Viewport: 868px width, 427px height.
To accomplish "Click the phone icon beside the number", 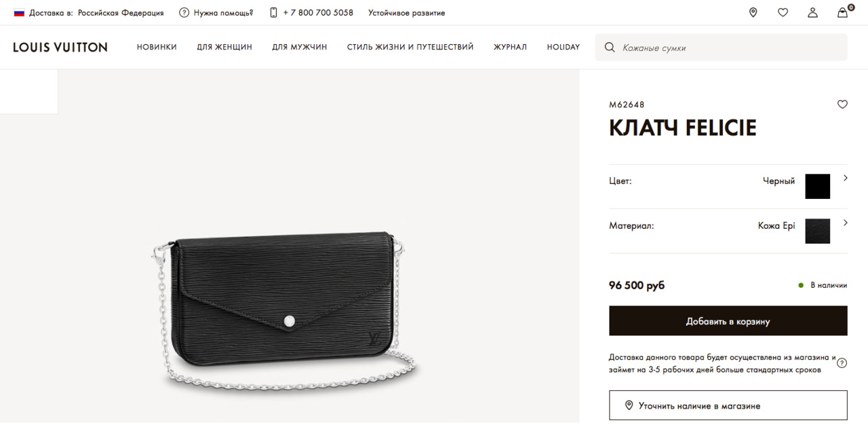I will click(273, 12).
